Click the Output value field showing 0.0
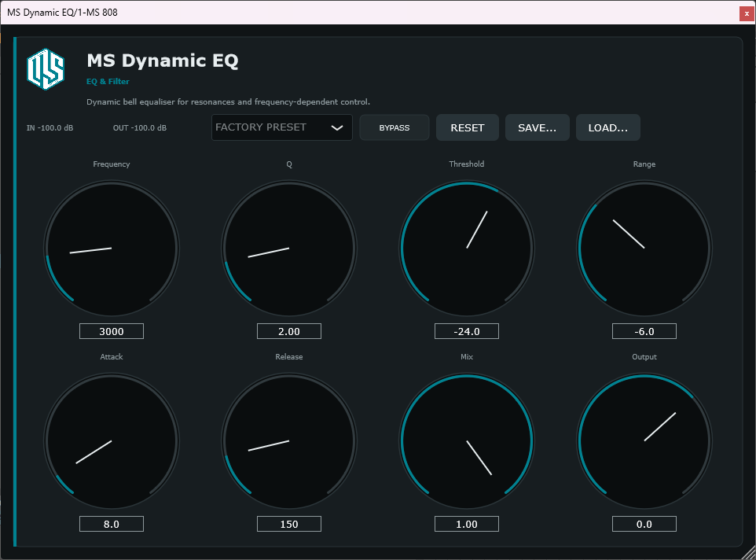 pos(644,524)
